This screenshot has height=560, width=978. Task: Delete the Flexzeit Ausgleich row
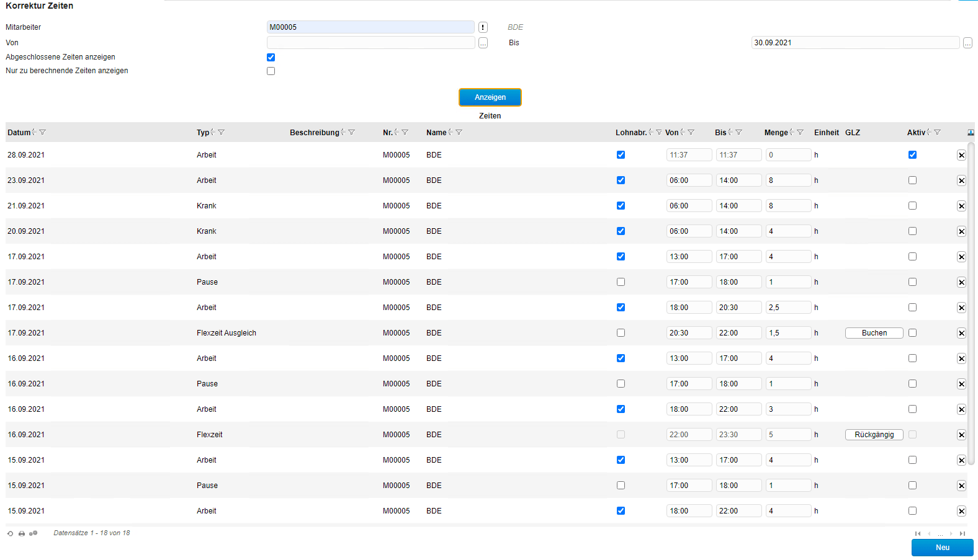coord(961,333)
